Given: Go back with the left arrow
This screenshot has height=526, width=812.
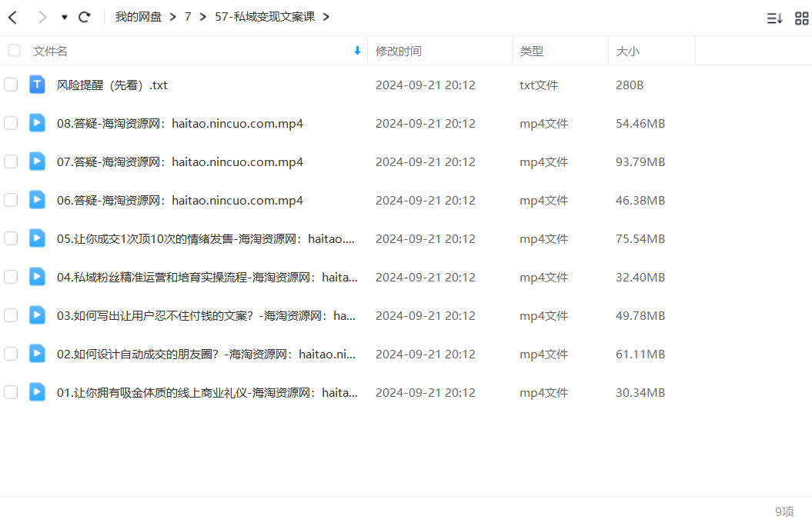Looking at the screenshot, I should [13, 17].
